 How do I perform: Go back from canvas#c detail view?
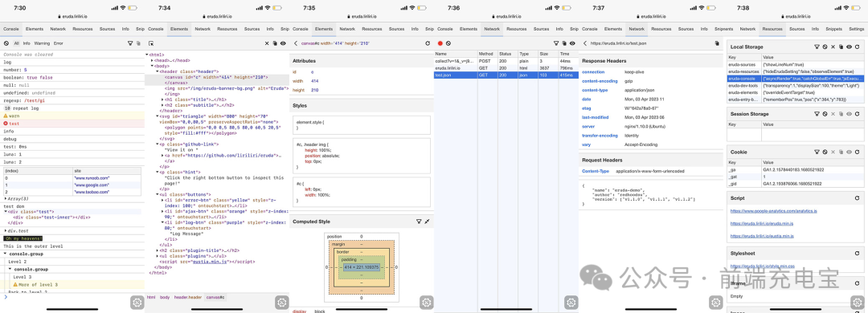coord(296,43)
